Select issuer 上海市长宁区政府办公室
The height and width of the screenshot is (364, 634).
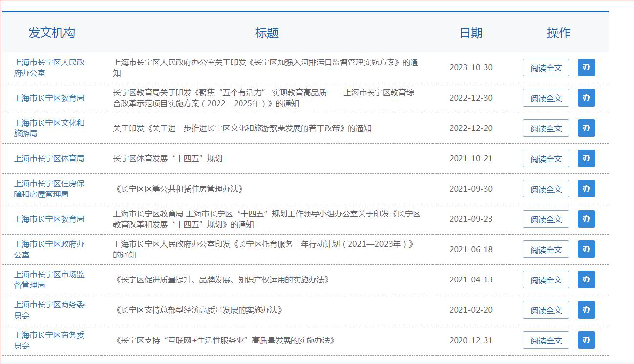tap(49, 250)
